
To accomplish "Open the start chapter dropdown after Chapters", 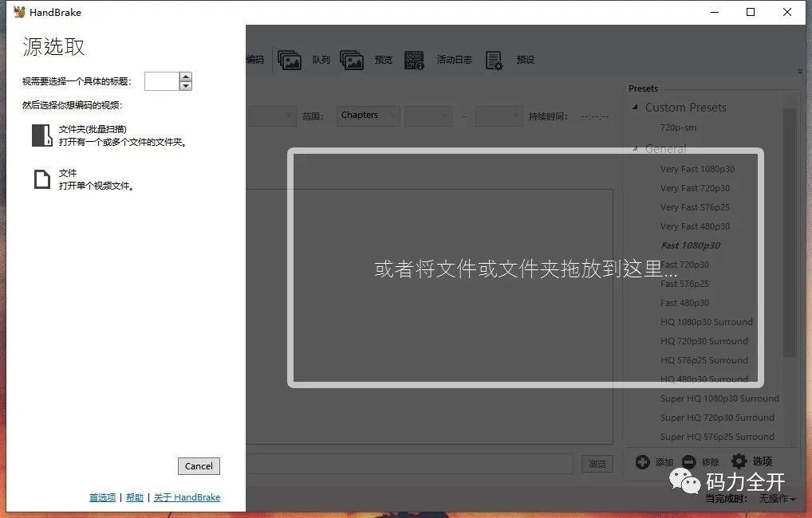I will 428,116.
